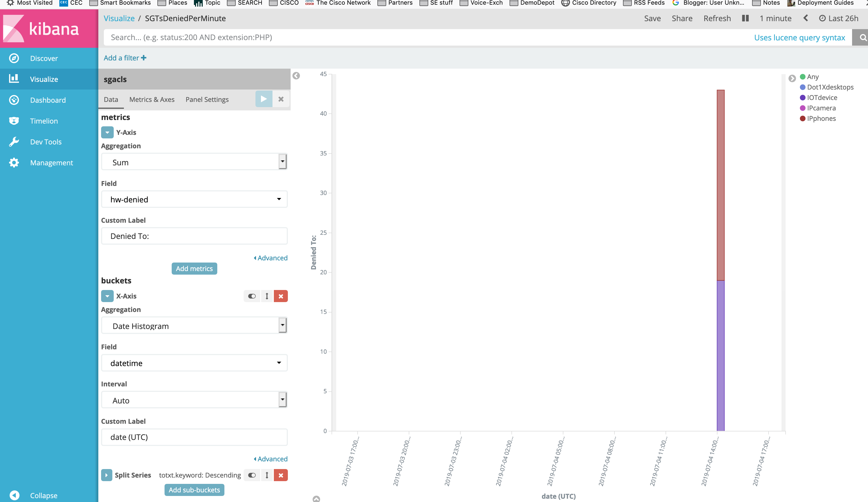Discard changes with the gray X icon

coord(281,99)
